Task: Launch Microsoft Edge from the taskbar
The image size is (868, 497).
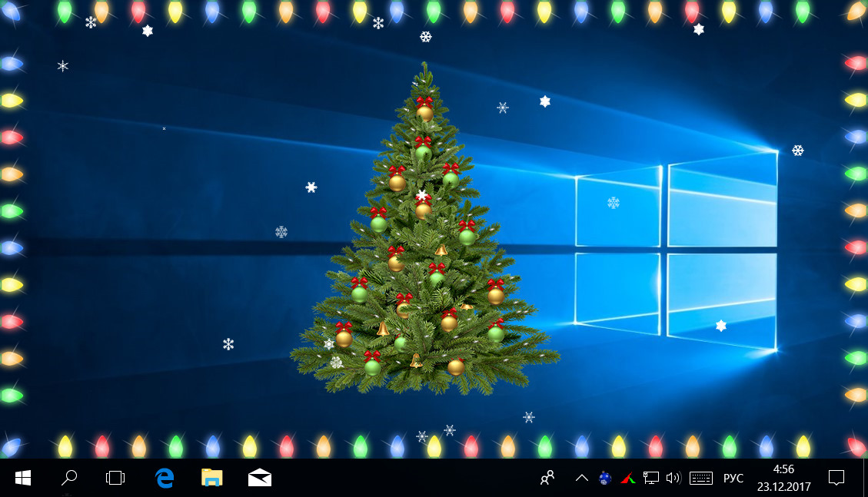Action: click(x=165, y=478)
